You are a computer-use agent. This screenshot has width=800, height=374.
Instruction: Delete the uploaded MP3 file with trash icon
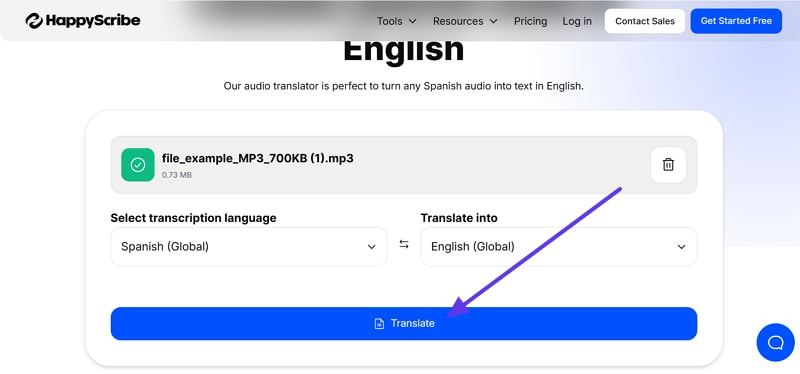click(668, 165)
